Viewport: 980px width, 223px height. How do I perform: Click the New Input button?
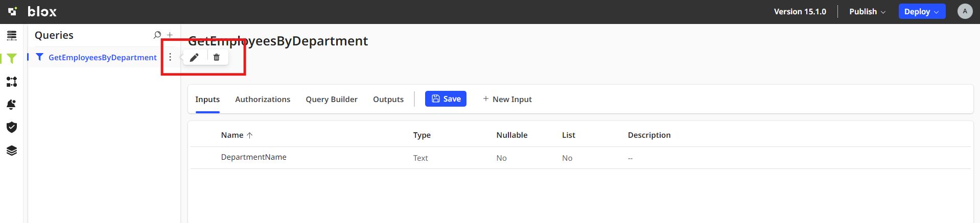click(507, 100)
